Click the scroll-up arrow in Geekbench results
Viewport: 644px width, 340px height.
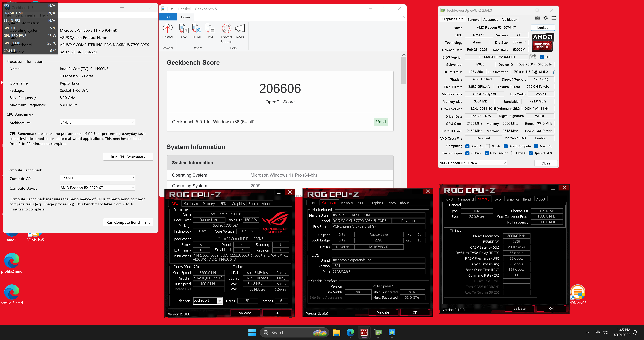coord(403,55)
